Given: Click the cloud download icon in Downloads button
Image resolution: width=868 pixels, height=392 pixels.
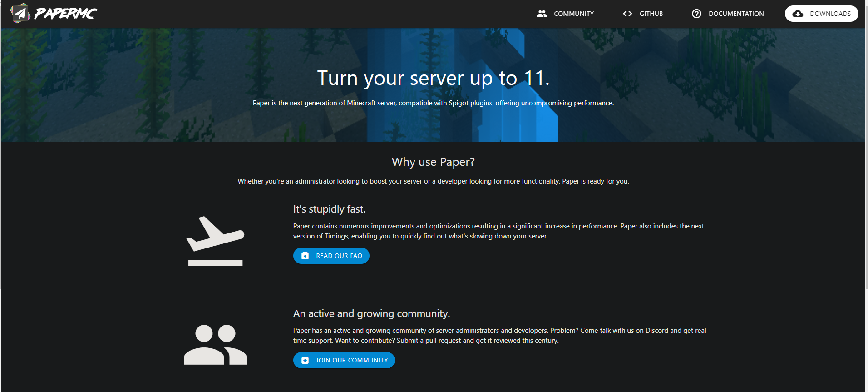Looking at the screenshot, I should (x=798, y=14).
